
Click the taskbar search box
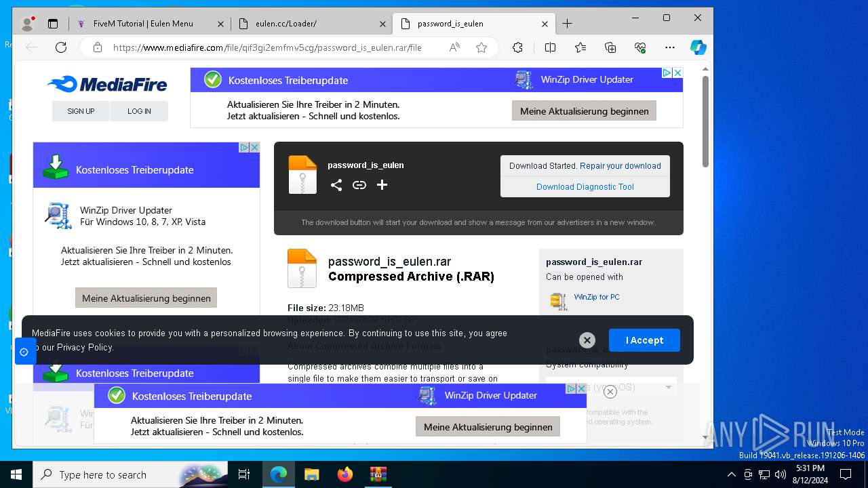pyautogui.click(x=131, y=474)
